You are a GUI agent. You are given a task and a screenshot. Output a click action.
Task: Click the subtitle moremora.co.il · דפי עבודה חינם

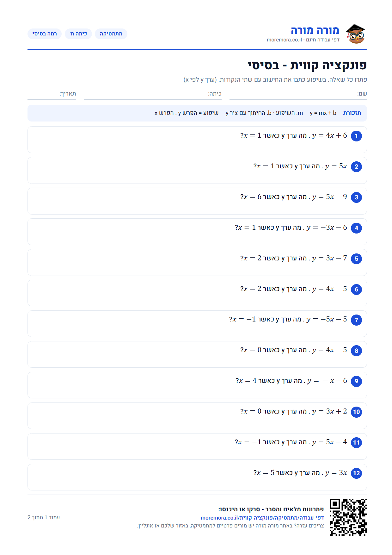[303, 40]
